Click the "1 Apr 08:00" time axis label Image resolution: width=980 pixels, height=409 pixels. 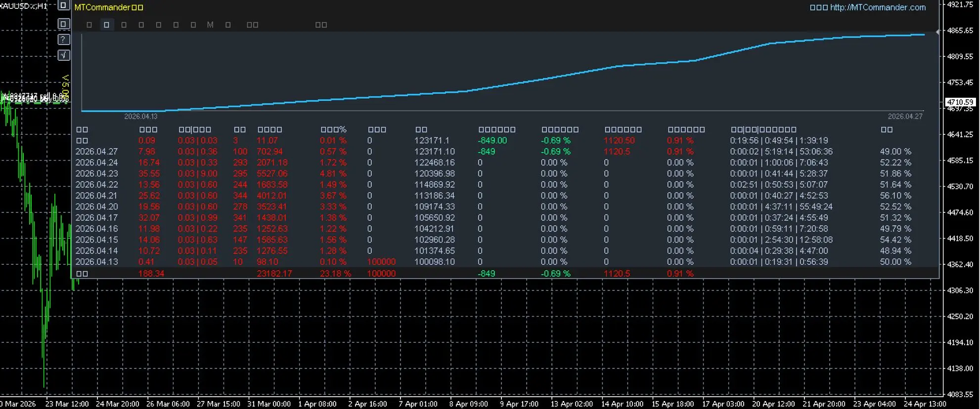pos(317,404)
